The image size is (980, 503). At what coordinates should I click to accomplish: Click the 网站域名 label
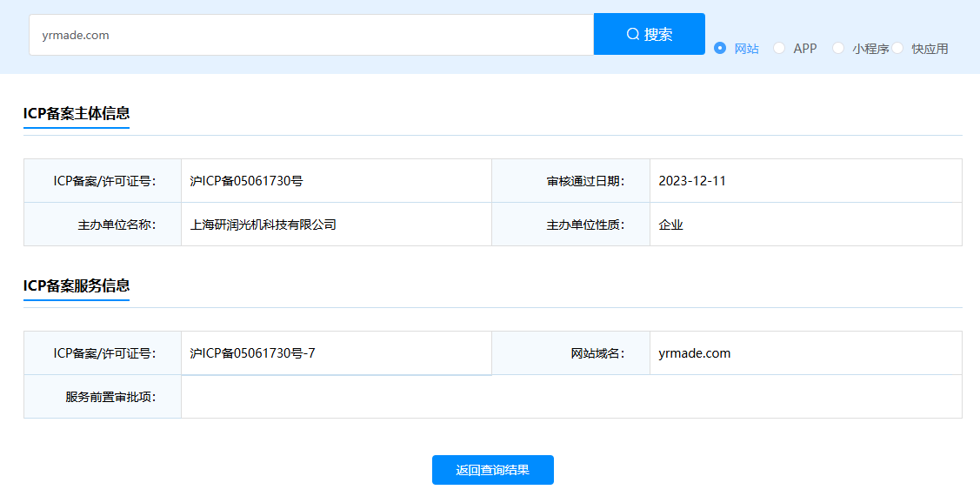click(x=597, y=353)
